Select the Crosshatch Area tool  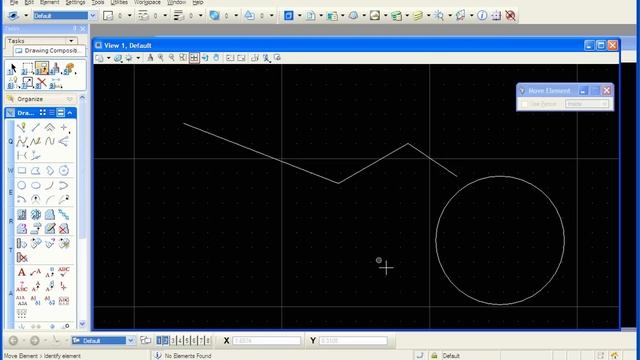point(36,215)
